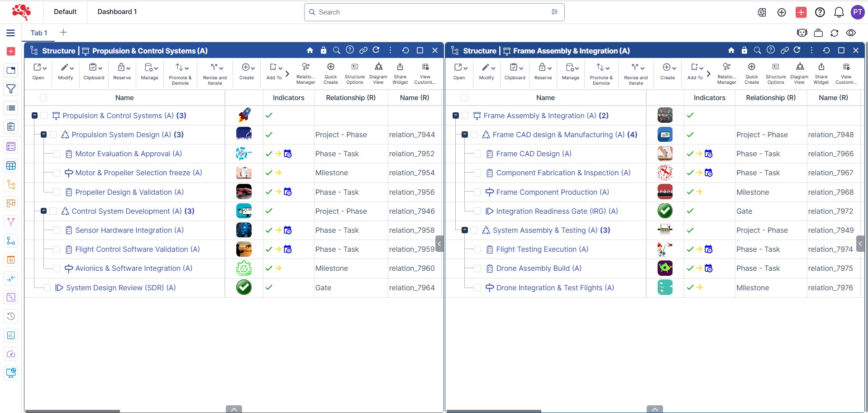The width and height of the screenshot is (868, 413).
Task: Collapse the Propulsion System Design node
Action: [44, 134]
